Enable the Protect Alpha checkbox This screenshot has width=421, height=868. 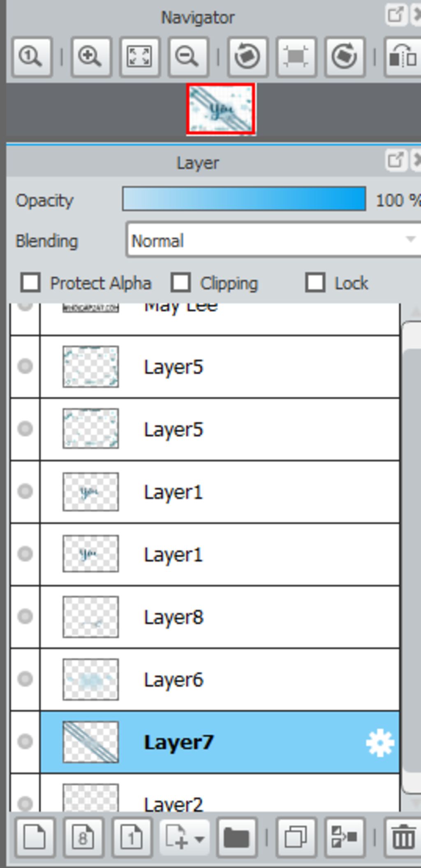pyautogui.click(x=30, y=283)
